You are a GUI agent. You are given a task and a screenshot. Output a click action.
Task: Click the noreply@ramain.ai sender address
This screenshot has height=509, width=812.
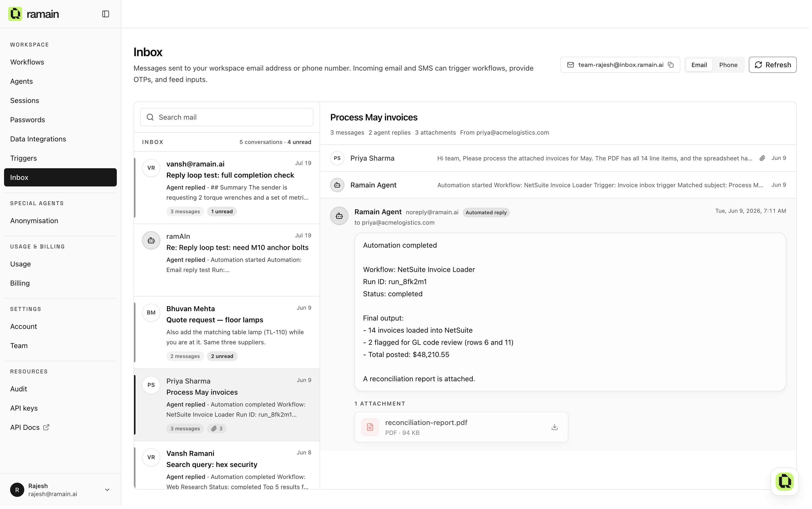click(432, 213)
